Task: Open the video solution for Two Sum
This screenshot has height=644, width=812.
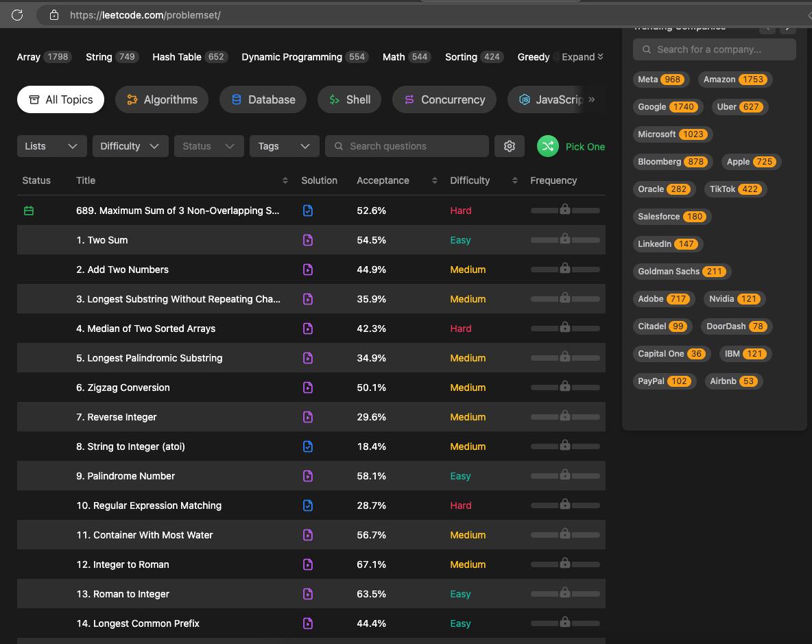Action: coord(308,240)
